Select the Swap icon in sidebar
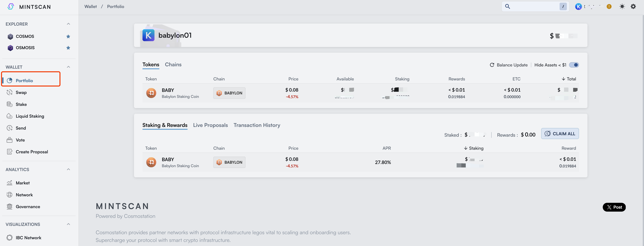Viewport: 644px width, 246px height. pyautogui.click(x=9, y=92)
